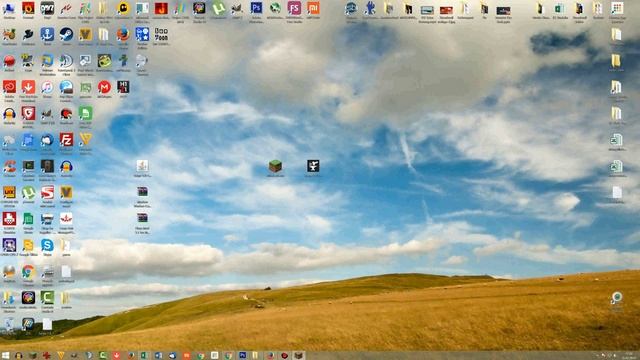
Task: Select the FileZilla Fz desktop icon
Action: tap(66, 140)
